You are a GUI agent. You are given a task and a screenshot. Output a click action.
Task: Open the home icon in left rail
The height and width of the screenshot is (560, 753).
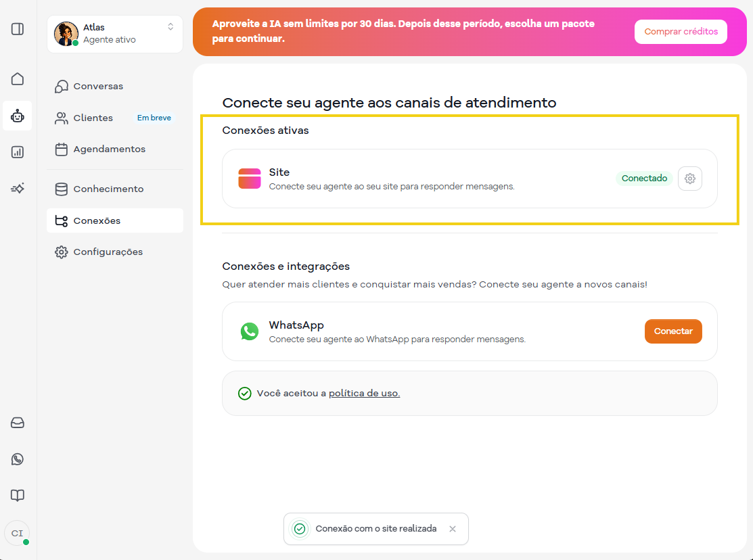coord(18,78)
